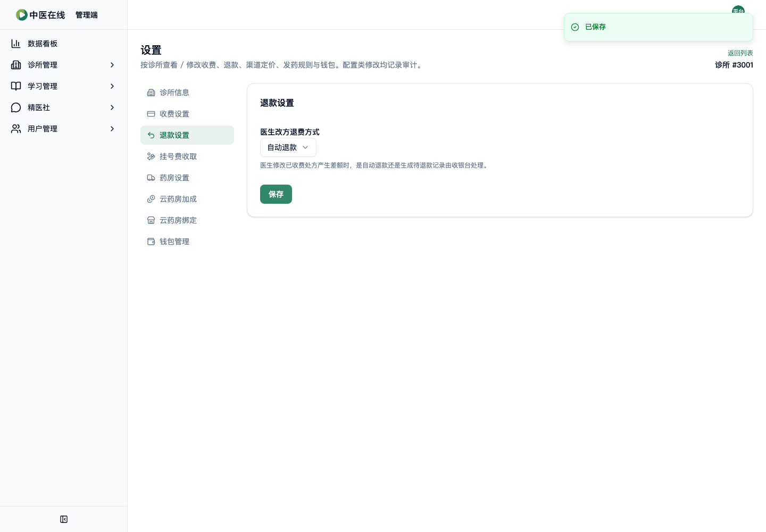Expand the 用户管理 chevron
Image resolution: width=766 pixels, height=532 pixels.
click(112, 129)
